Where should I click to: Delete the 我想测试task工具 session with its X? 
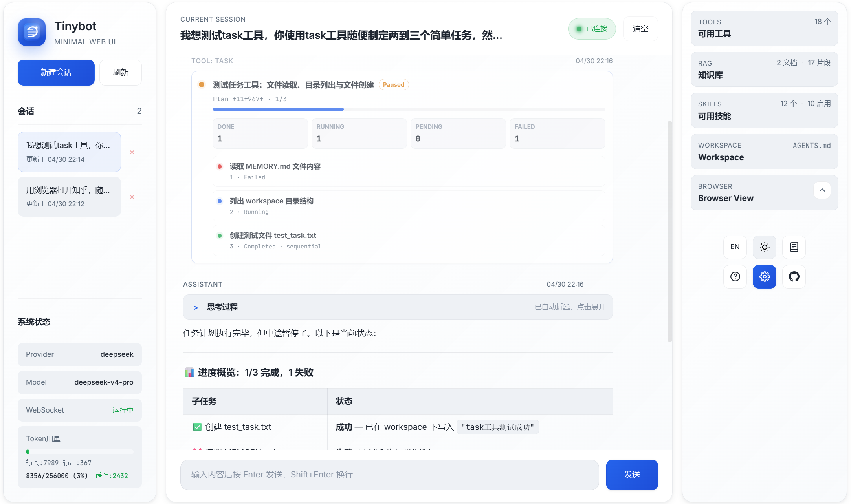[132, 152]
